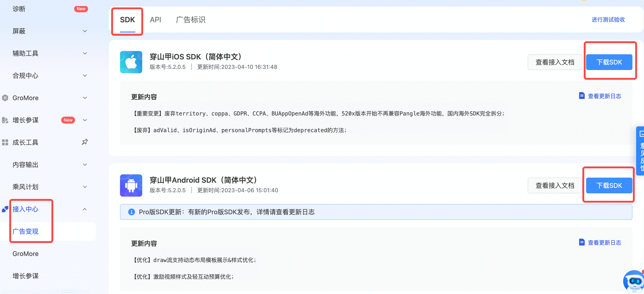Click the 【重要变更】废弃territory update line
This screenshot has height=294, width=644.
coord(318,114)
